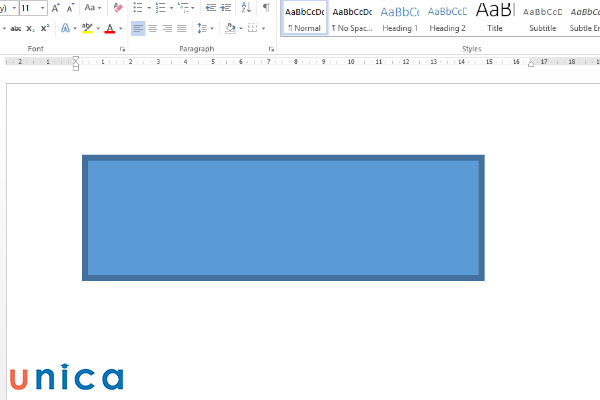Apply the red font color
The image size is (600, 400).
click(x=109, y=28)
